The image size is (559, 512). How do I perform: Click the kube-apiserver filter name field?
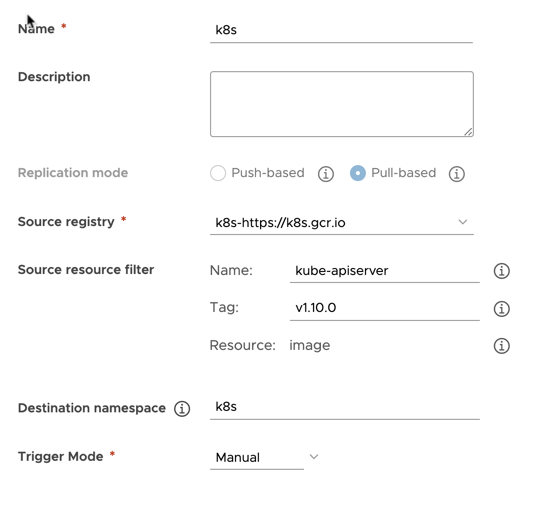pyautogui.click(x=384, y=271)
